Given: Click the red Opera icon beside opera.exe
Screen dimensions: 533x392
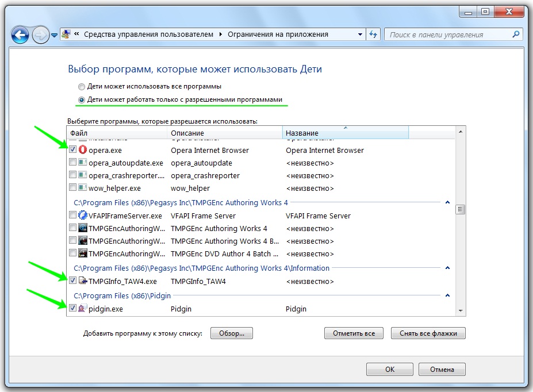Looking at the screenshot, I should coord(83,150).
